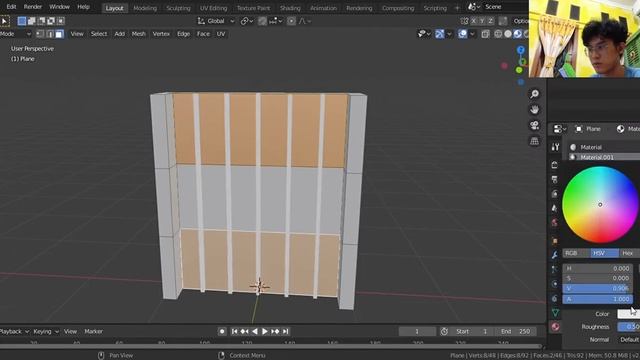The height and width of the screenshot is (360, 640).
Task: Open Modifiers wrench properties tab
Action: click(555, 255)
